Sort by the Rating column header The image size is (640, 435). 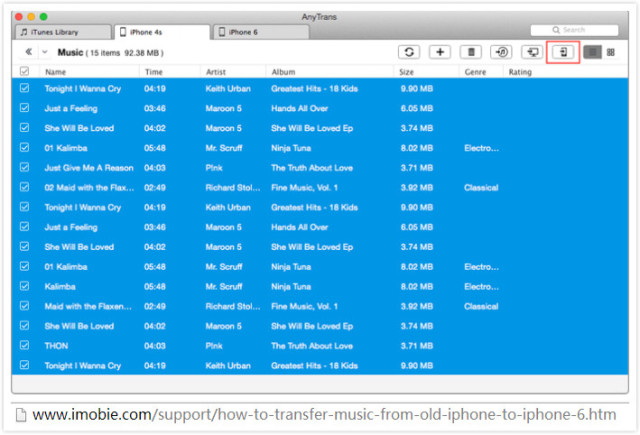pos(520,72)
